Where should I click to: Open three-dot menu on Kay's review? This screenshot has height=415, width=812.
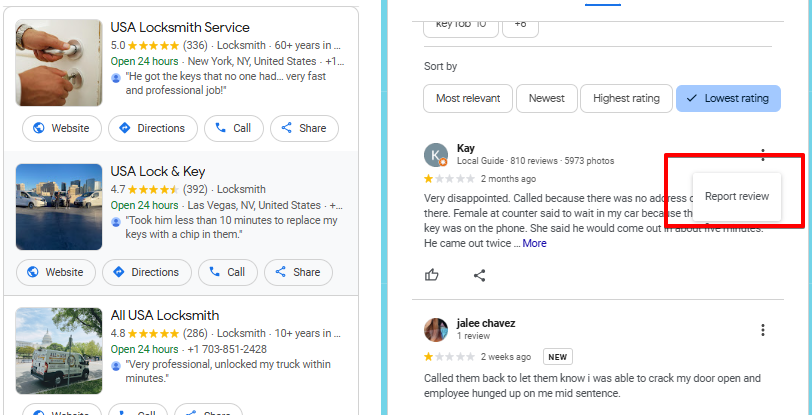[x=763, y=155]
